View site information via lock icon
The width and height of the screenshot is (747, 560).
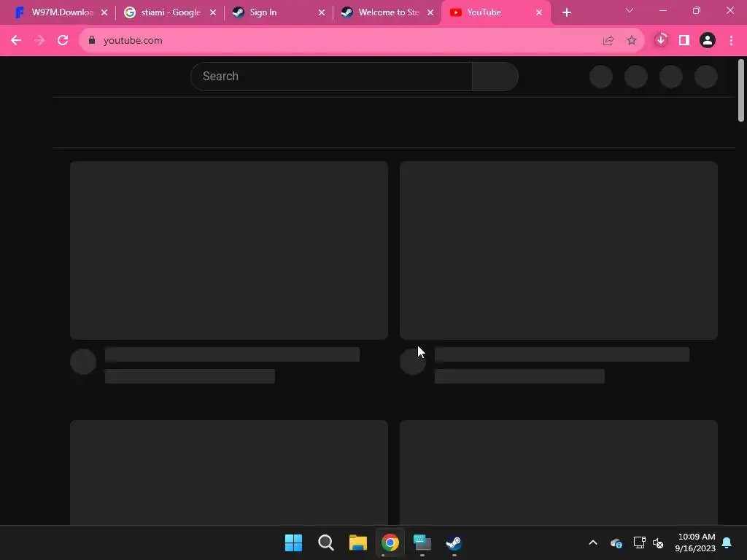click(x=92, y=41)
